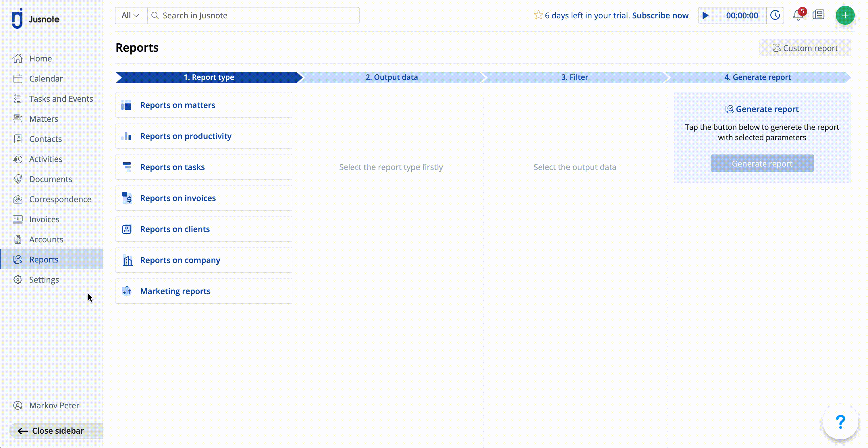Click the blue Generate report button
Image resolution: width=868 pixels, height=448 pixels.
pos(762,163)
